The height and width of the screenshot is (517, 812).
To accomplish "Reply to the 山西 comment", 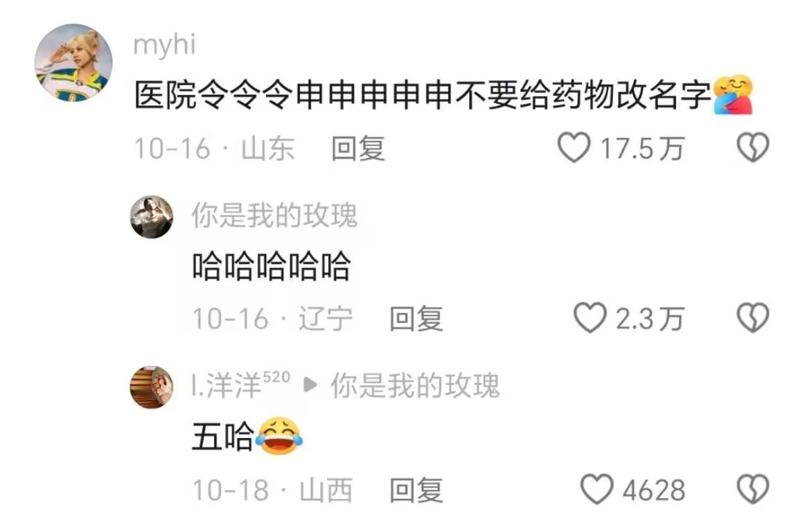I will [x=416, y=490].
